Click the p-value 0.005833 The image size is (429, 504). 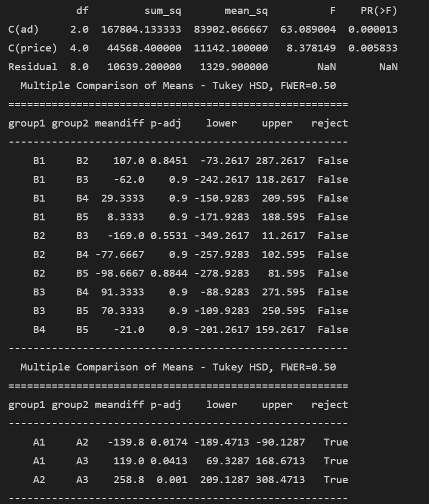pos(373,48)
